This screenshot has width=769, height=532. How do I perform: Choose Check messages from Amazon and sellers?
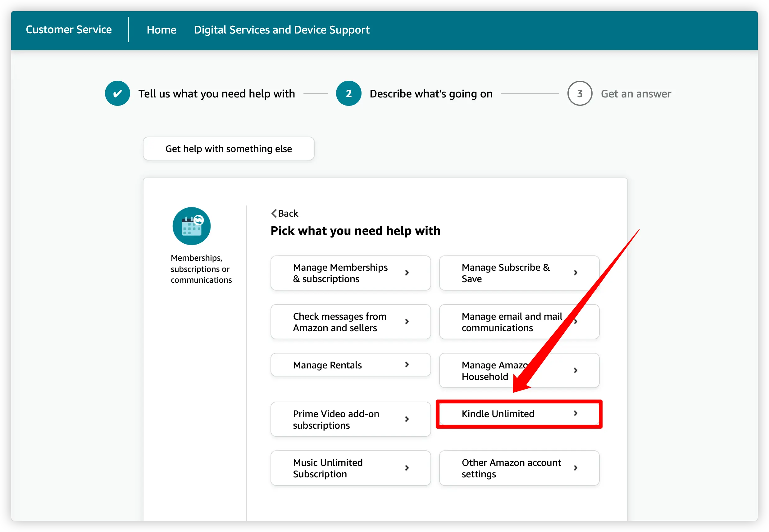coord(350,322)
